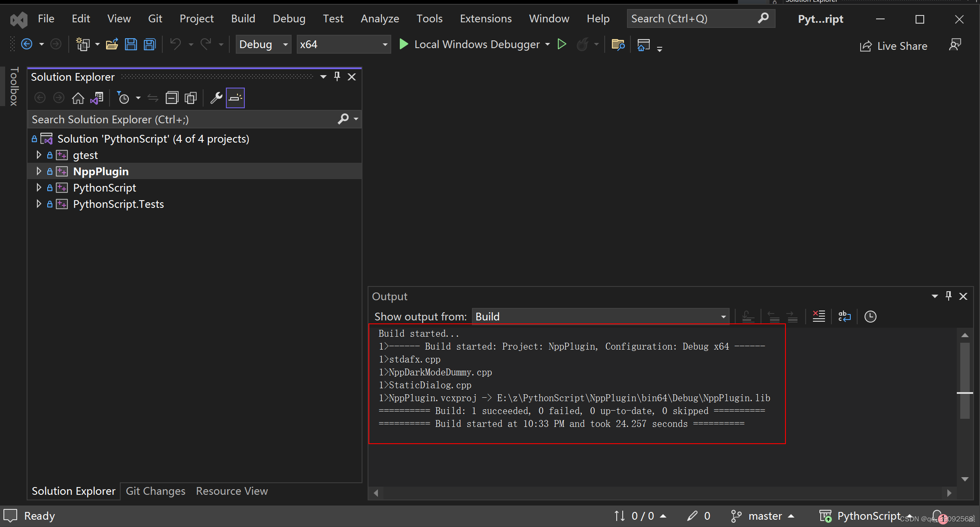Screen dimensions: 980x527
Task: Click Clear All in Output toolbar
Action: [x=819, y=317]
